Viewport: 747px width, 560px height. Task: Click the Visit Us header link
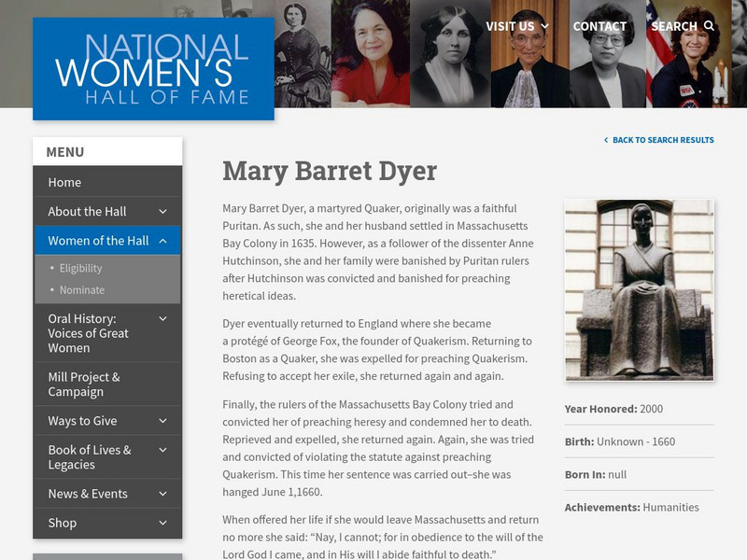tap(510, 26)
